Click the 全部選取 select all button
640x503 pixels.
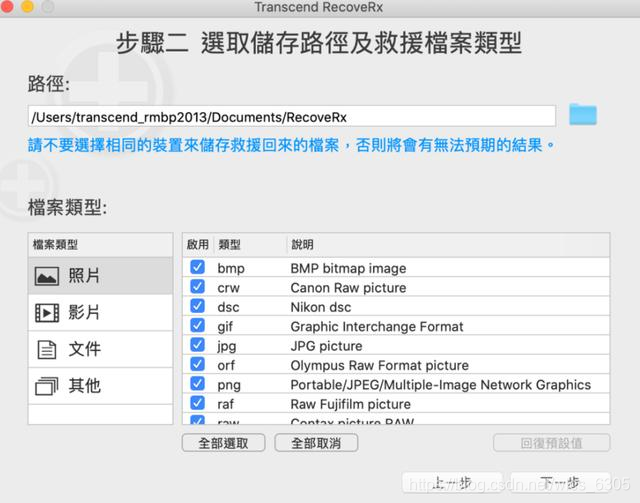tap(224, 443)
